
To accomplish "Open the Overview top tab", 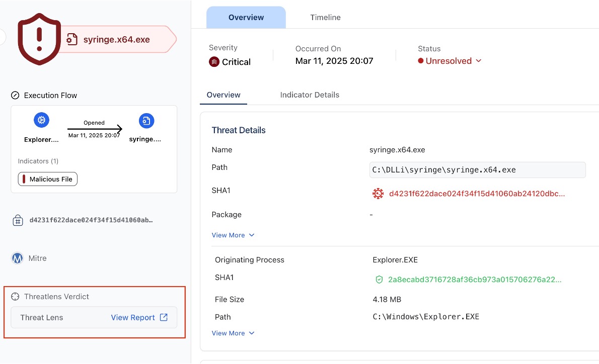I will point(246,18).
